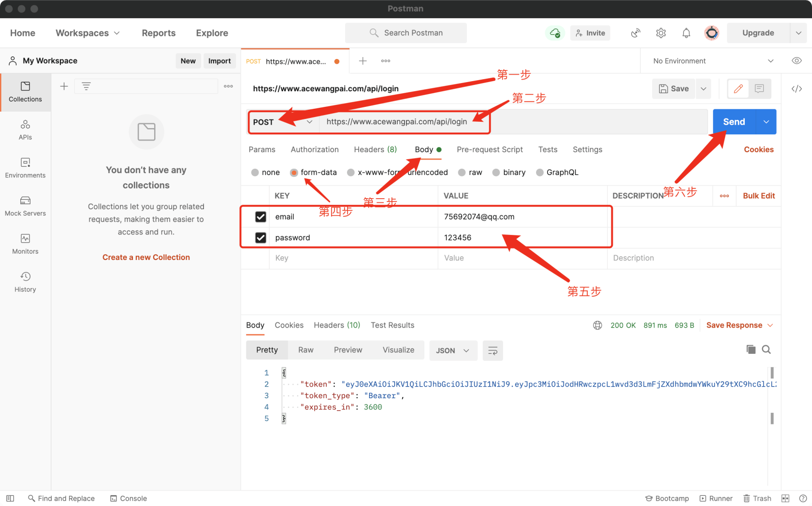Click the user avatar icon

[711, 33]
